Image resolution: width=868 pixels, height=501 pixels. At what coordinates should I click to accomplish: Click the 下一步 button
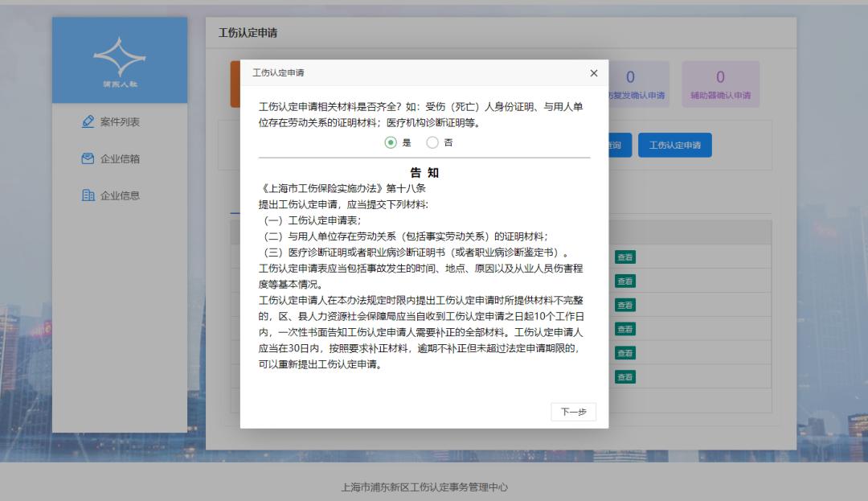pos(573,411)
